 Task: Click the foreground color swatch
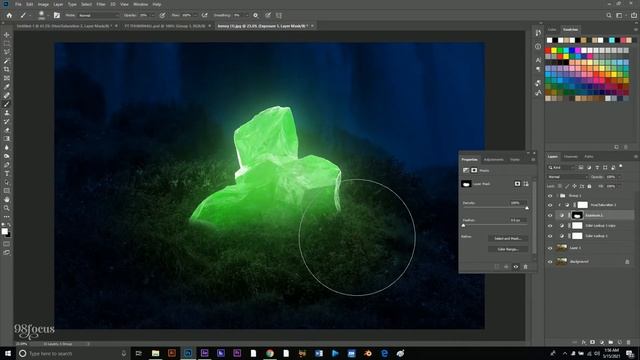[4, 231]
